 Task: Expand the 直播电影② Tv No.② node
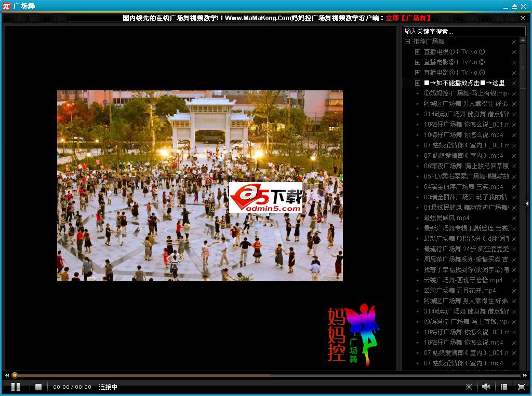(417, 62)
